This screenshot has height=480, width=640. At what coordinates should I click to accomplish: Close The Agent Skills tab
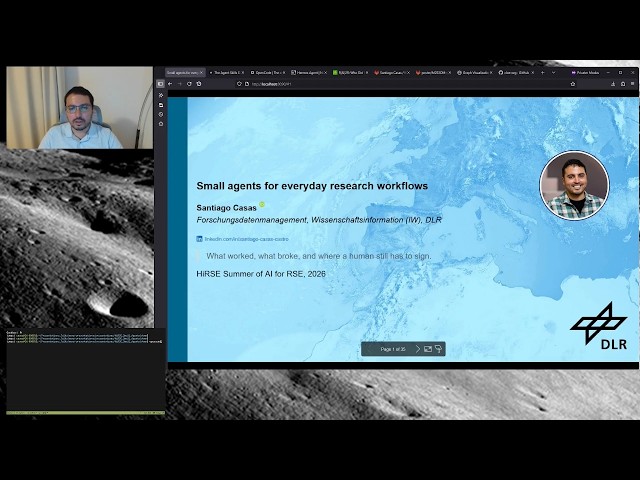pos(242,73)
